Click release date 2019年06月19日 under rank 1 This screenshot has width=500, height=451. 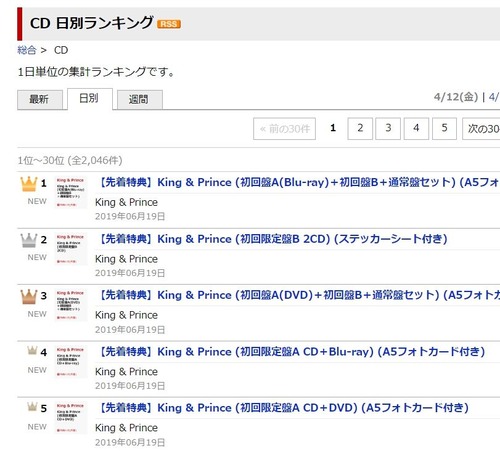click(130, 217)
